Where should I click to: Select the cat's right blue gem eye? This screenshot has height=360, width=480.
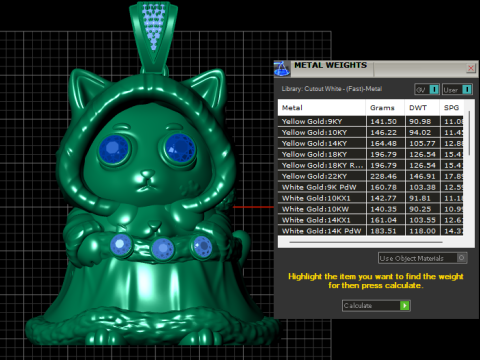[180, 148]
